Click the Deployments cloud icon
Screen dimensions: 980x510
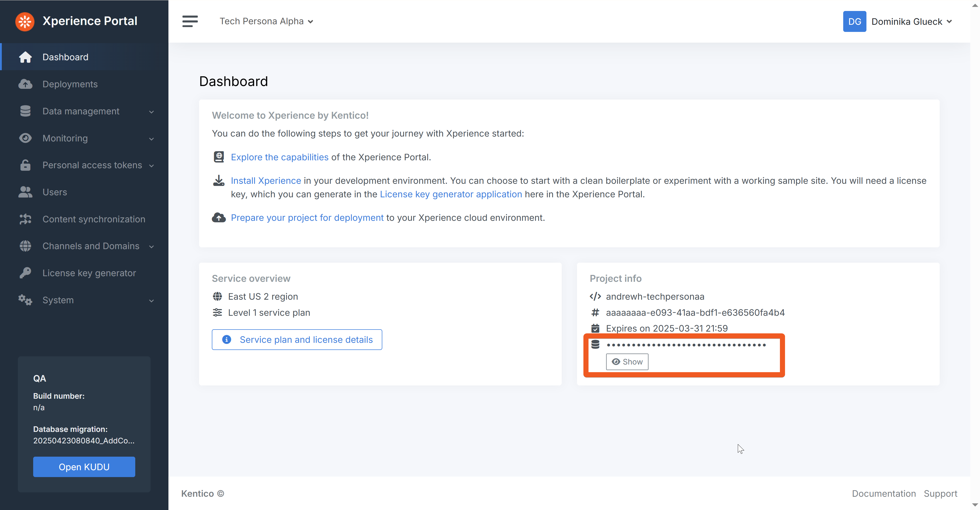(x=26, y=84)
